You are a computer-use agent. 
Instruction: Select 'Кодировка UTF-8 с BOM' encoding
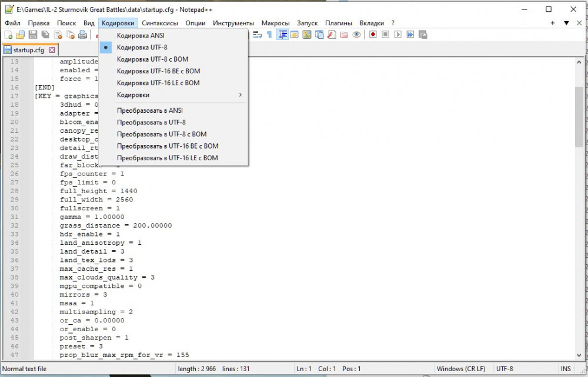pos(152,59)
